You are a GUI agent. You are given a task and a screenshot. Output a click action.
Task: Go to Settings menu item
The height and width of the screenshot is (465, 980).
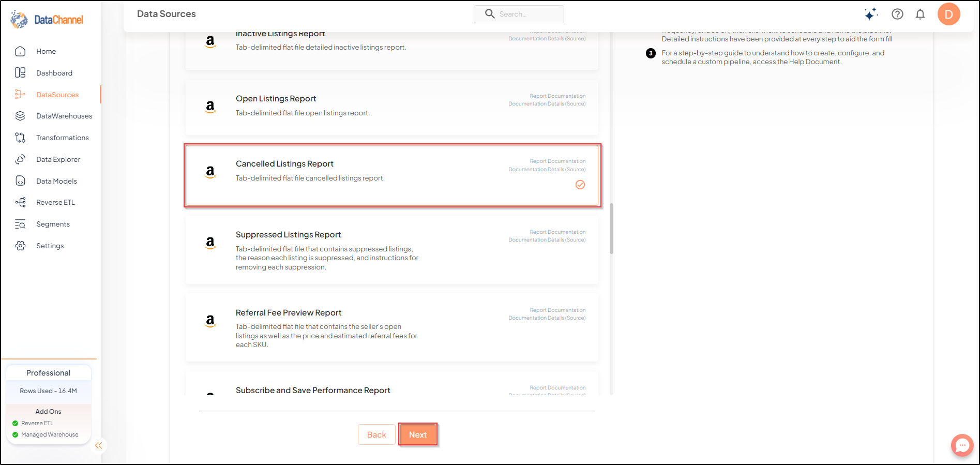(x=50, y=246)
